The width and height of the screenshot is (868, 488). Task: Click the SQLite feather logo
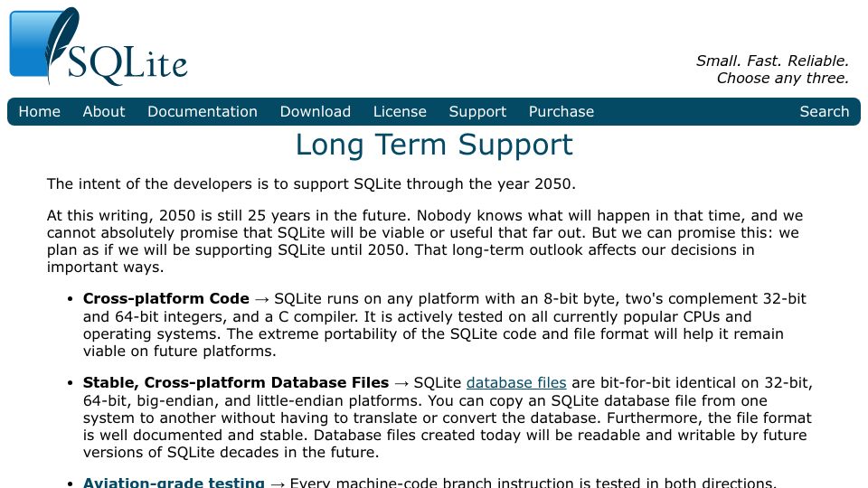99,46
